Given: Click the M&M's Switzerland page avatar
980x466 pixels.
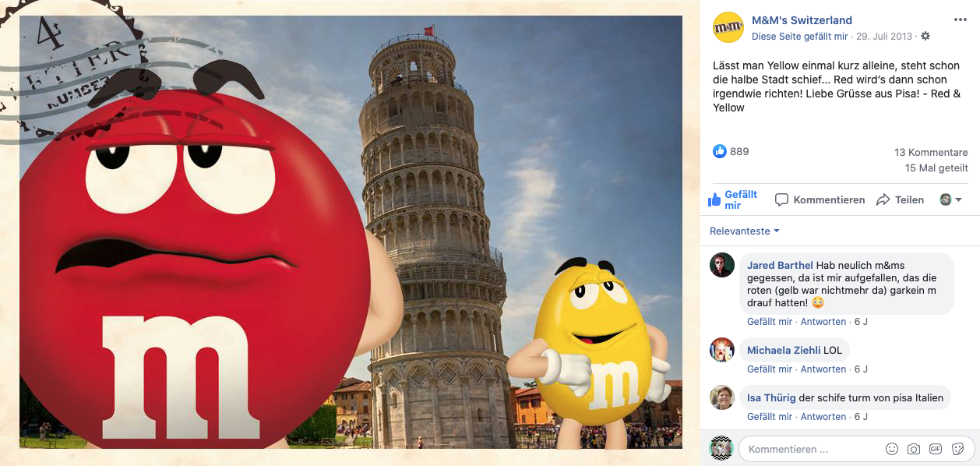Looking at the screenshot, I should 728,27.
